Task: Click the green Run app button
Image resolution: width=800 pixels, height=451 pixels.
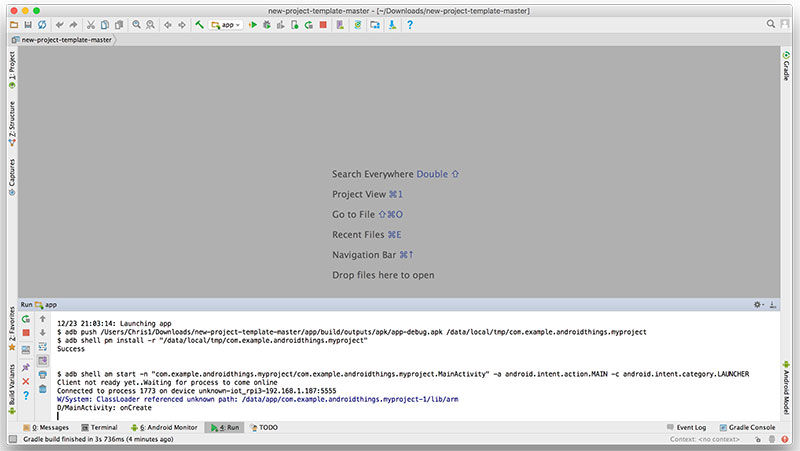Action: [253, 24]
